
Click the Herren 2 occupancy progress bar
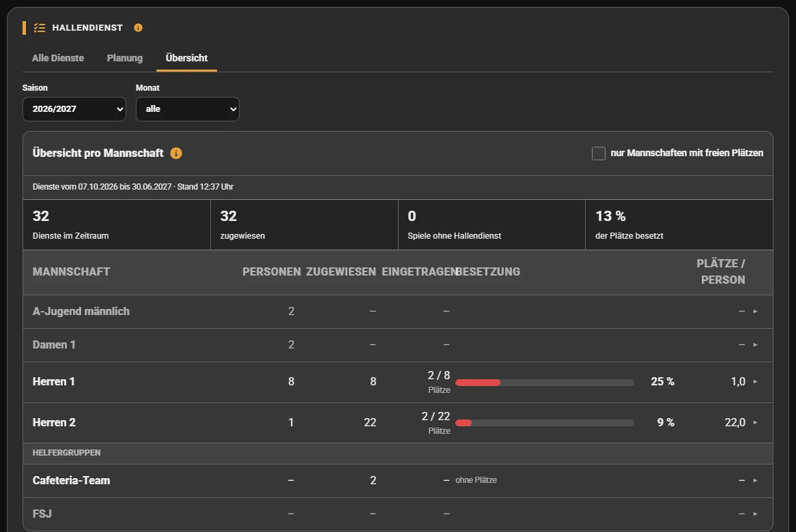pos(544,423)
